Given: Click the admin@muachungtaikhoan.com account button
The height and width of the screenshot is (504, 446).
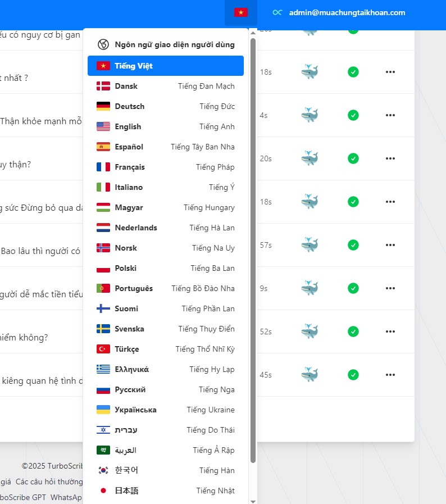Looking at the screenshot, I should click(347, 12).
